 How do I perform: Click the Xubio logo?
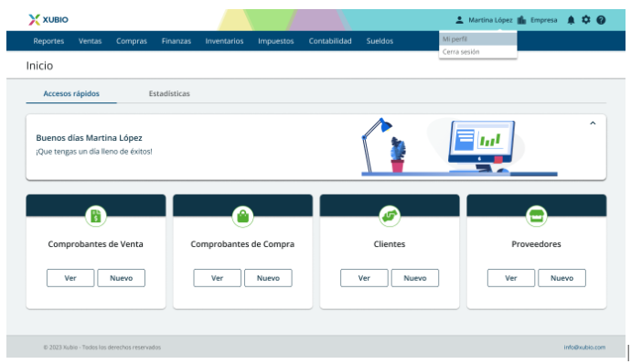pyautogui.click(x=48, y=20)
